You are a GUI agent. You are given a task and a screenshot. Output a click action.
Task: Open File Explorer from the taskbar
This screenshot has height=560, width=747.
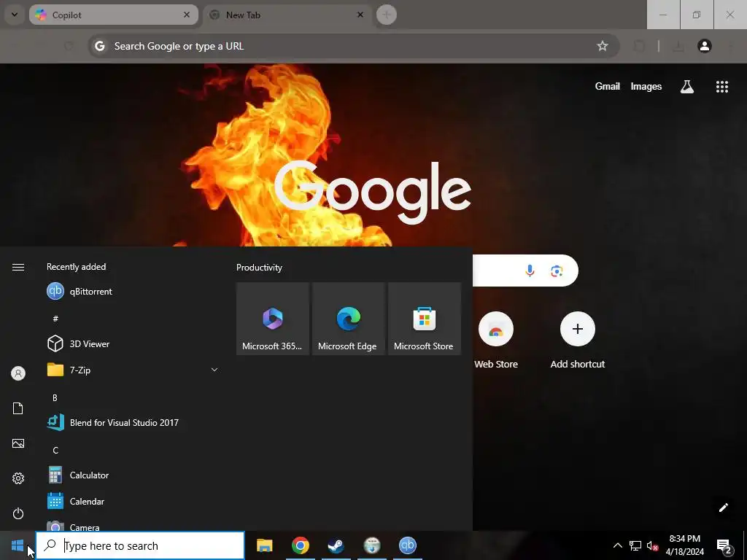pyautogui.click(x=264, y=545)
